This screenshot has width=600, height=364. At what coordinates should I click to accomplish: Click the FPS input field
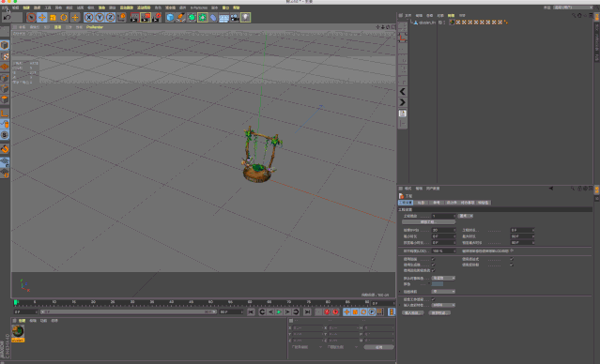click(x=443, y=230)
